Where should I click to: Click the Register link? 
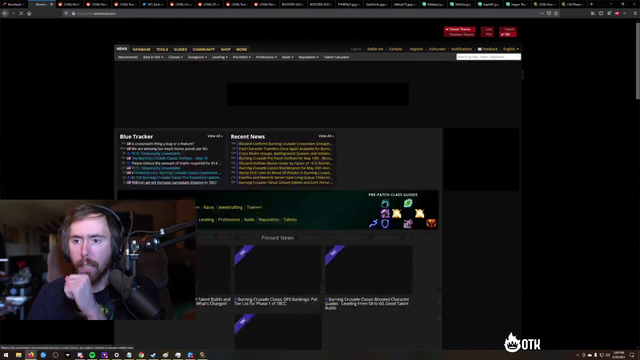click(x=416, y=49)
